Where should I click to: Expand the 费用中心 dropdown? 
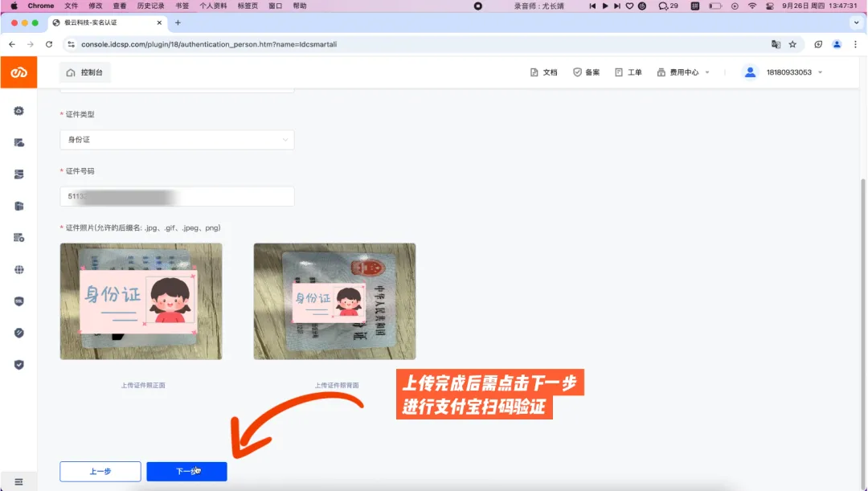click(x=683, y=72)
